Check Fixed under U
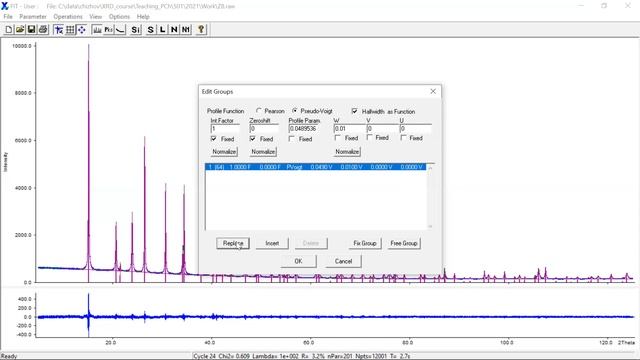 click(403, 138)
